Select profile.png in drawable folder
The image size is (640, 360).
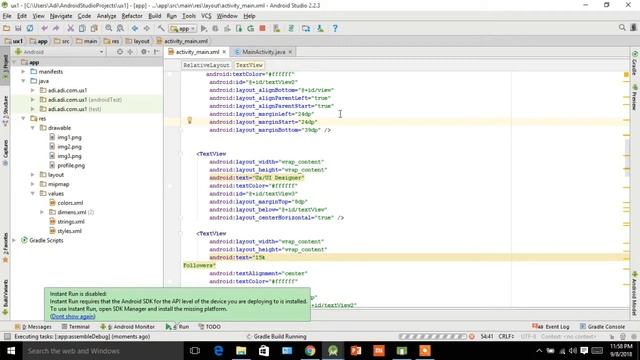pos(67,165)
